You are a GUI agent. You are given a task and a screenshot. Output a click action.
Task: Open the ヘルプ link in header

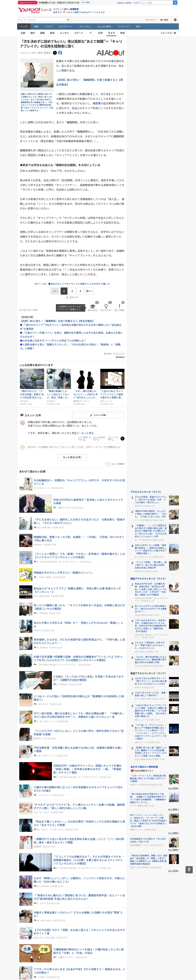[136, 3]
